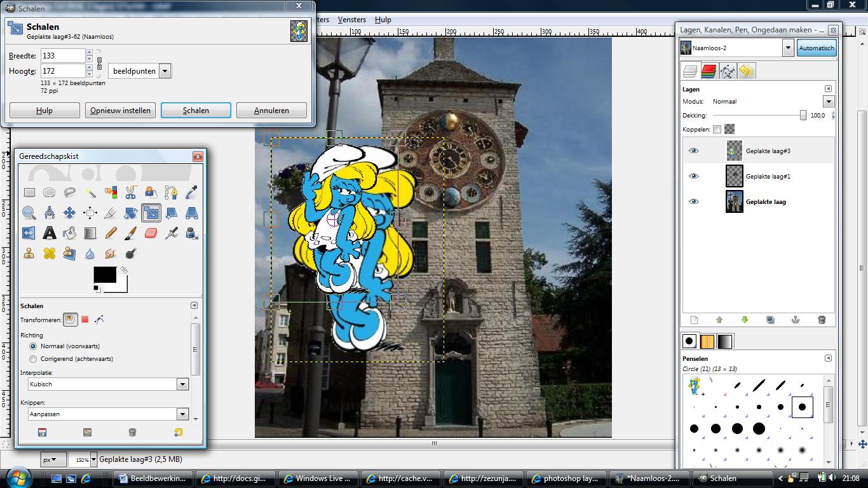This screenshot has width=868, height=488.
Task: Select the Measure compass tool
Action: coord(50,213)
